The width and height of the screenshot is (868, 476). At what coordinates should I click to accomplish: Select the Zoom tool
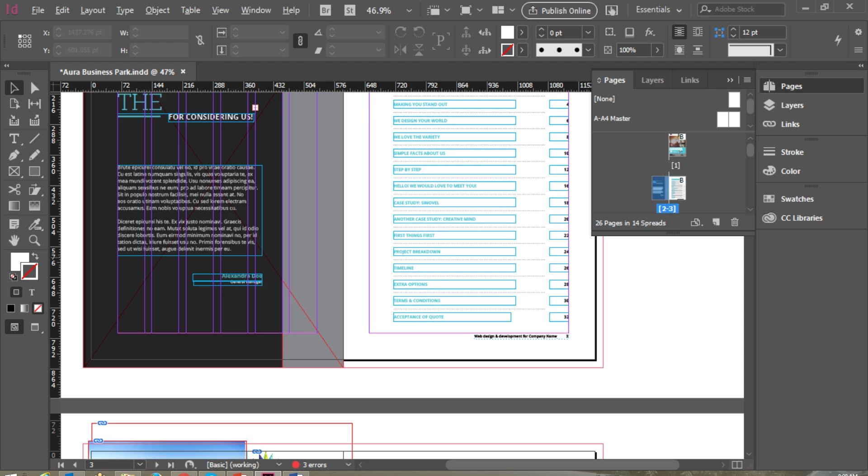coord(34,240)
